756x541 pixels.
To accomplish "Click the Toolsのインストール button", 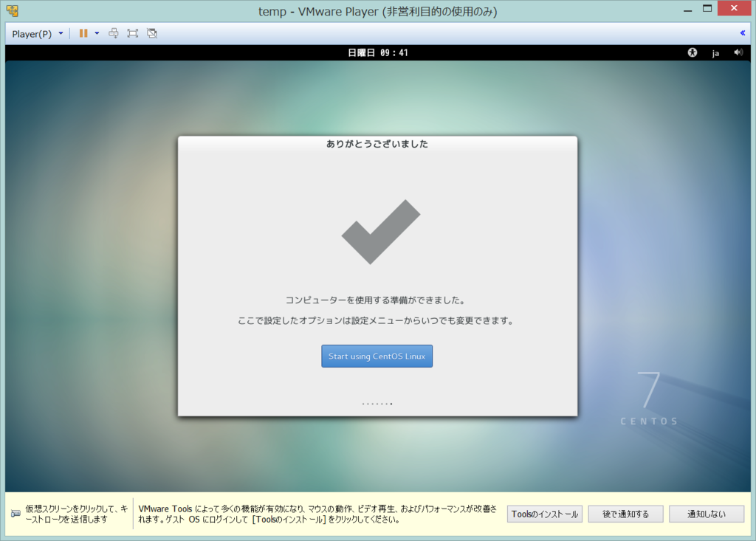I will (x=544, y=514).
